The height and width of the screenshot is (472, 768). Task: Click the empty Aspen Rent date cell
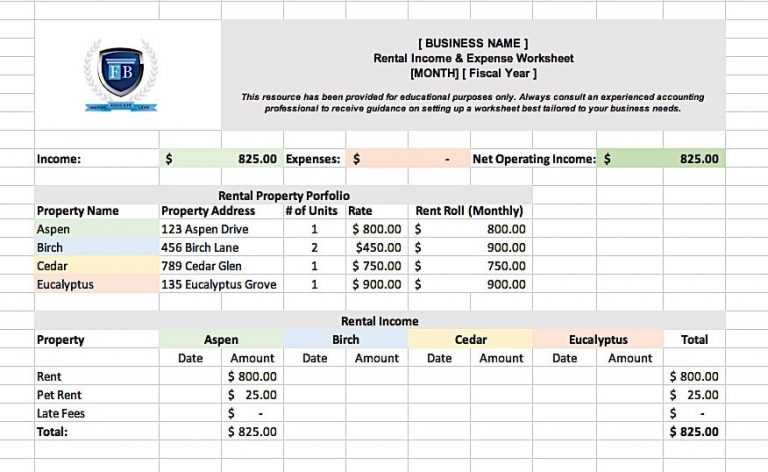point(190,377)
